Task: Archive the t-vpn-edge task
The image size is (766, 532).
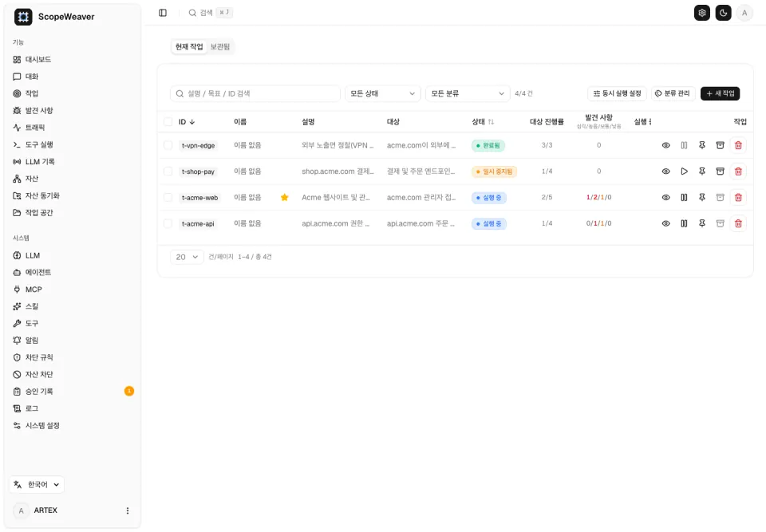Action: [x=720, y=145]
